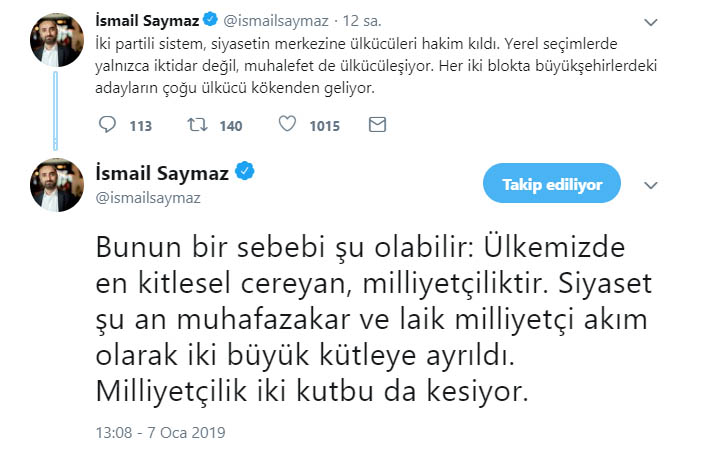Like the tweet with the heart icon
This screenshot has width=701, height=451.
pyautogui.click(x=287, y=126)
